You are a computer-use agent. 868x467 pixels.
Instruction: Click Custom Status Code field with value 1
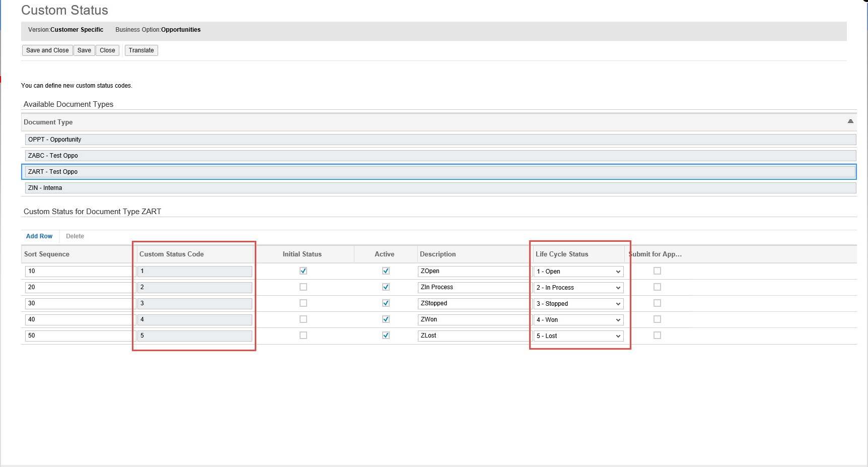(x=195, y=271)
